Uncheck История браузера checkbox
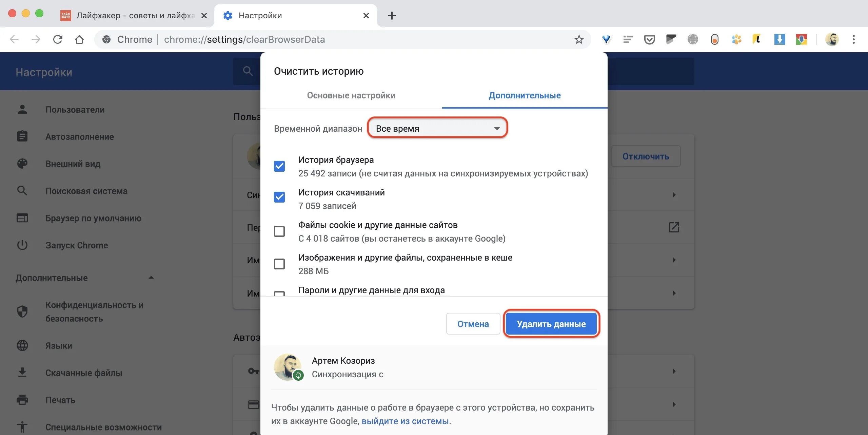 click(279, 166)
